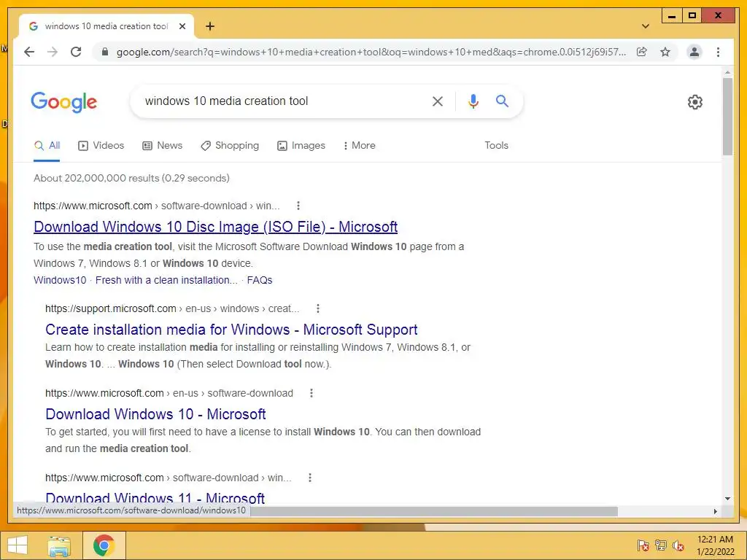747x560 pixels.
Task: Open options dots for the Windows 11 result
Action: click(309, 478)
